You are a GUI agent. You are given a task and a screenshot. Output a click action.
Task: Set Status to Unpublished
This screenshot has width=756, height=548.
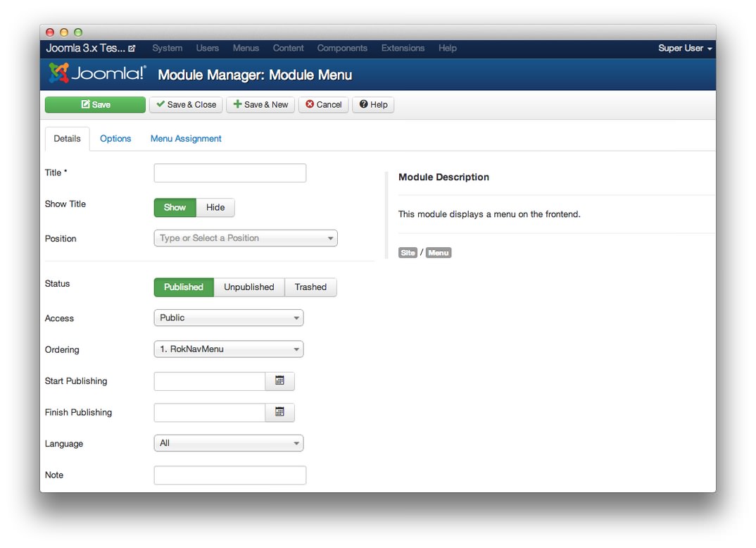pyautogui.click(x=249, y=287)
